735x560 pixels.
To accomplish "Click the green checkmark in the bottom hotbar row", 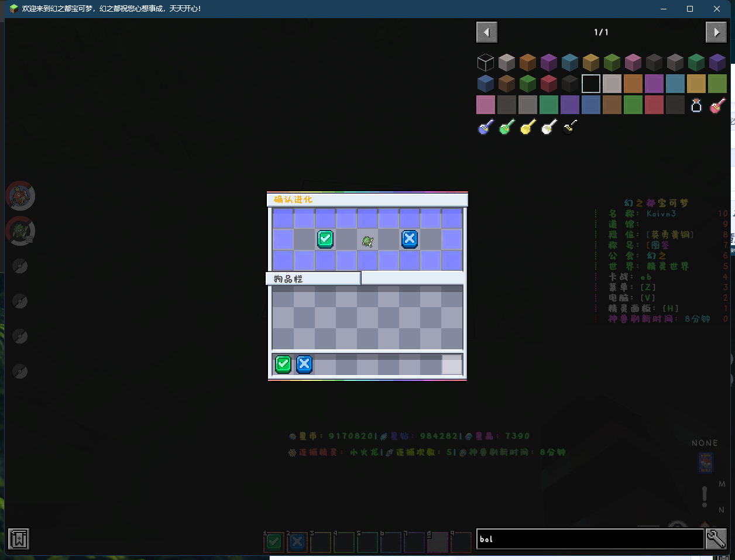I will tap(283, 364).
